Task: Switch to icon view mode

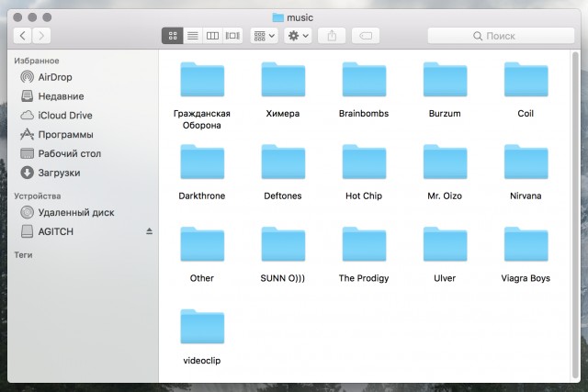Action: click(172, 35)
